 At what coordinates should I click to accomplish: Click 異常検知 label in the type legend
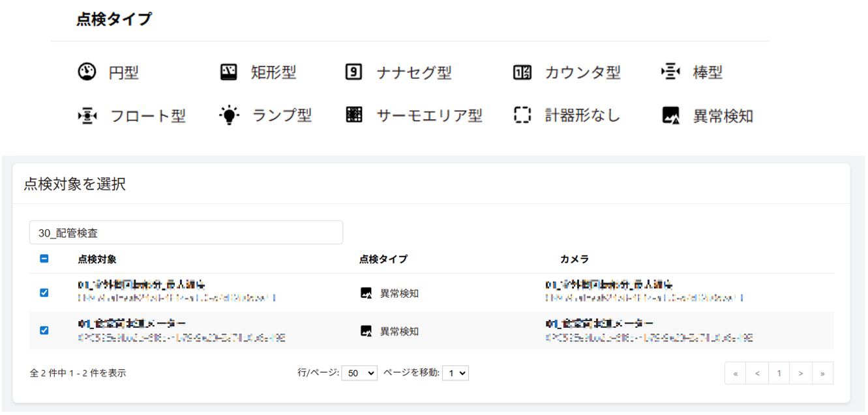pos(723,116)
